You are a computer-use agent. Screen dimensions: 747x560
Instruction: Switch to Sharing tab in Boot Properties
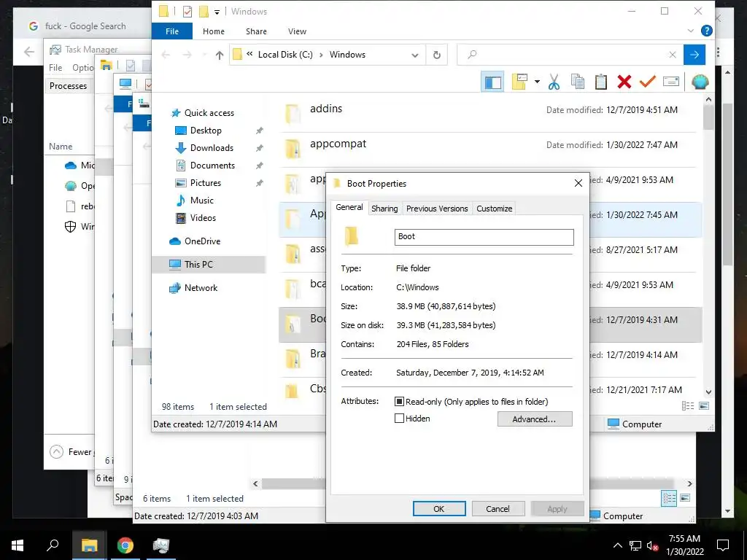(384, 209)
